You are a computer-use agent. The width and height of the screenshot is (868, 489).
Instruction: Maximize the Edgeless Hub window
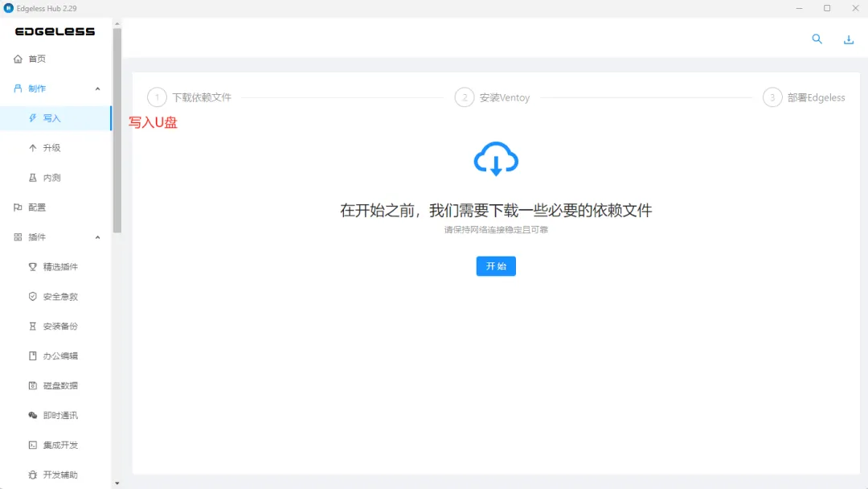tap(827, 8)
